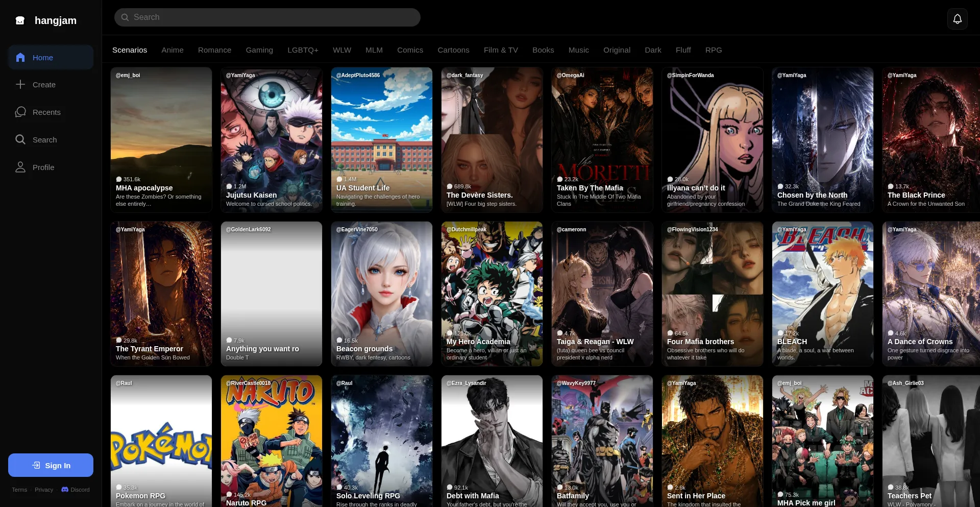The height and width of the screenshot is (507, 980).
Task: Open the Comics tab
Action: pyautogui.click(x=410, y=50)
